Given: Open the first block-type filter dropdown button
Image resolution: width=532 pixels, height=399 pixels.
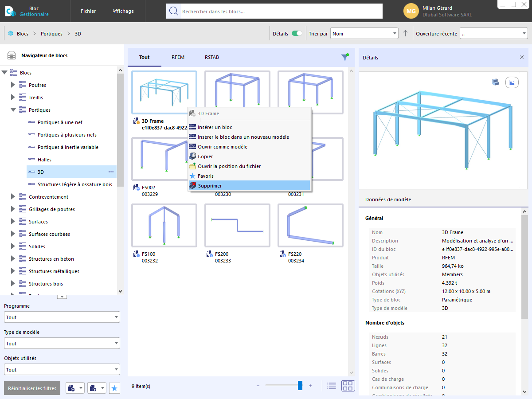Looking at the screenshot, I should pyautogui.click(x=75, y=388).
